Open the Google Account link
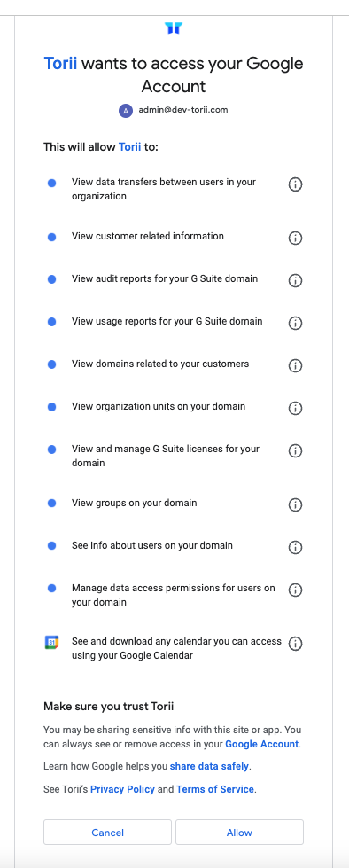The height and width of the screenshot is (868, 349). [261, 744]
